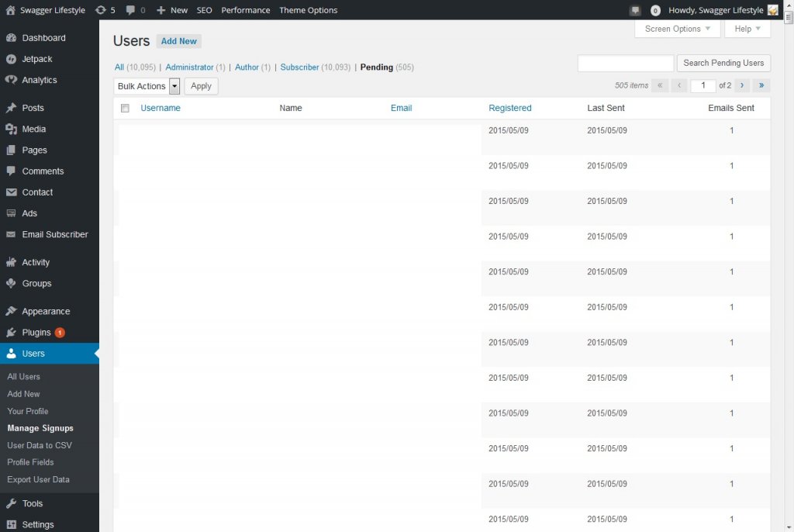Click the Apply button
This screenshot has width=794, height=532.
click(201, 86)
